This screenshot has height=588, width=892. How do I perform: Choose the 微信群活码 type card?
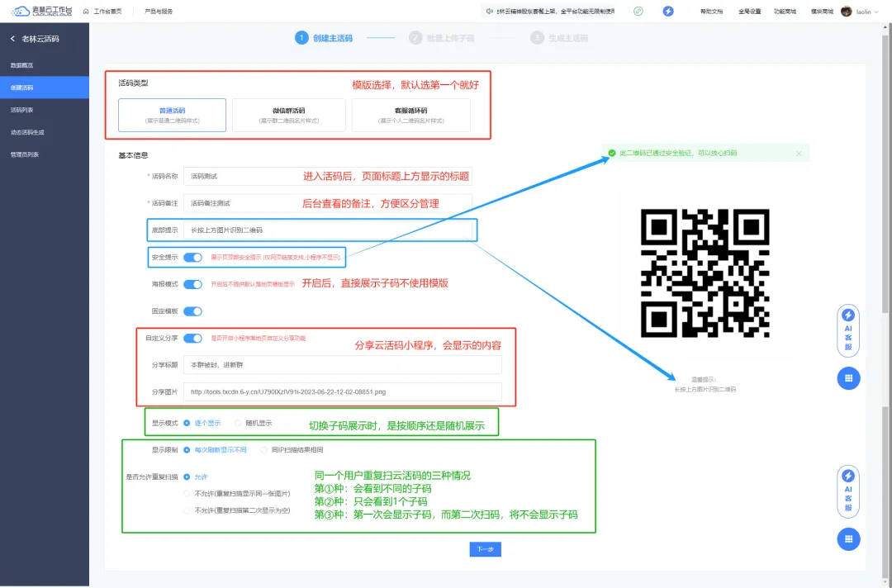click(x=289, y=116)
